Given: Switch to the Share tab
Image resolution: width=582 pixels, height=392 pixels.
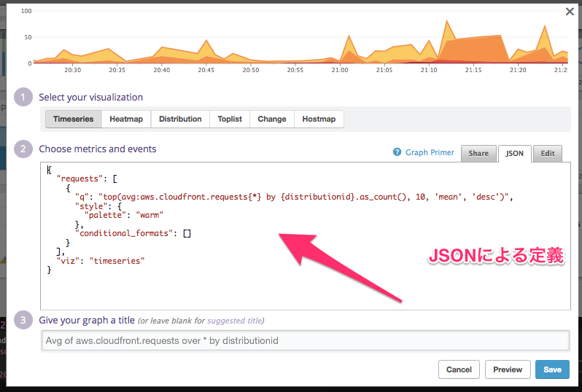Looking at the screenshot, I should [478, 153].
